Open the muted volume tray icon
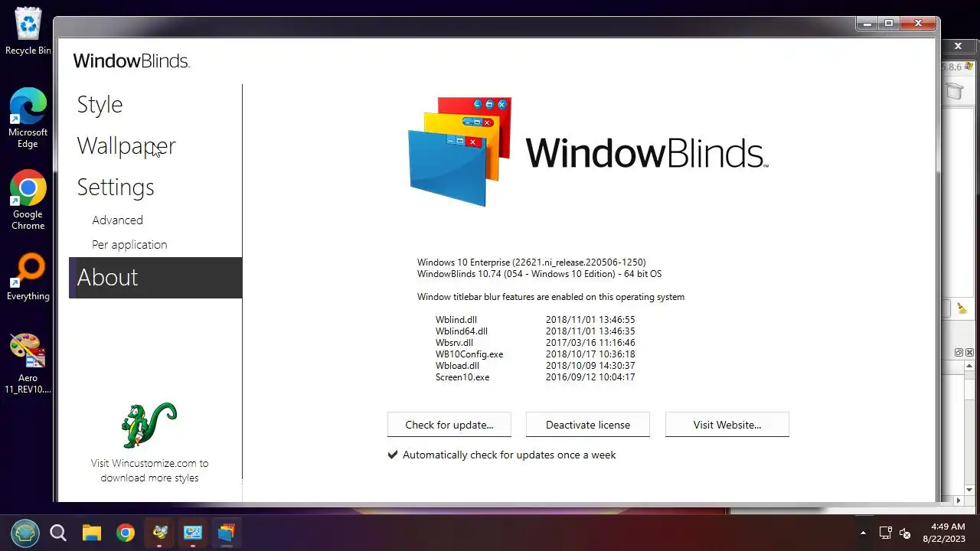The width and height of the screenshot is (980, 551). (905, 533)
